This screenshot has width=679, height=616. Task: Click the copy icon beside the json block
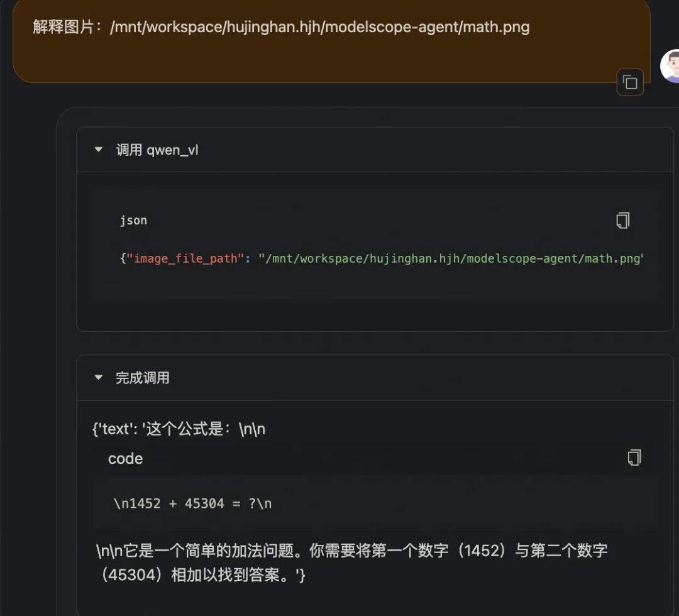622,220
